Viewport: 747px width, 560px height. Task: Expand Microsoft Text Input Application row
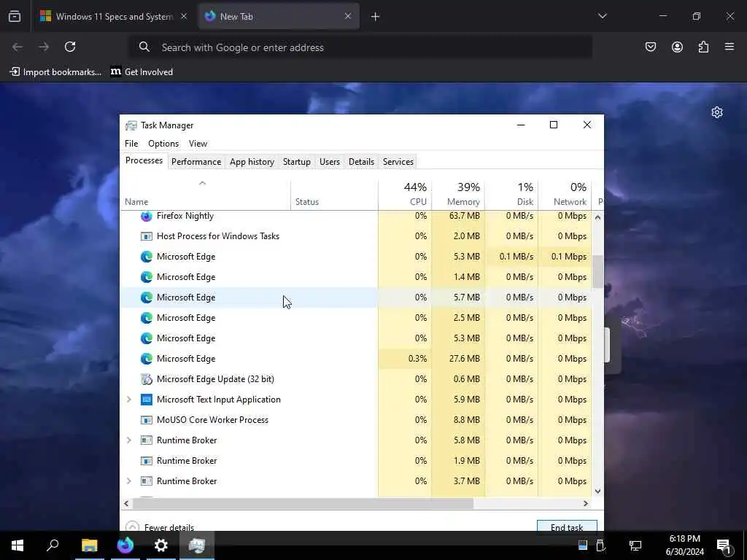coord(128,400)
